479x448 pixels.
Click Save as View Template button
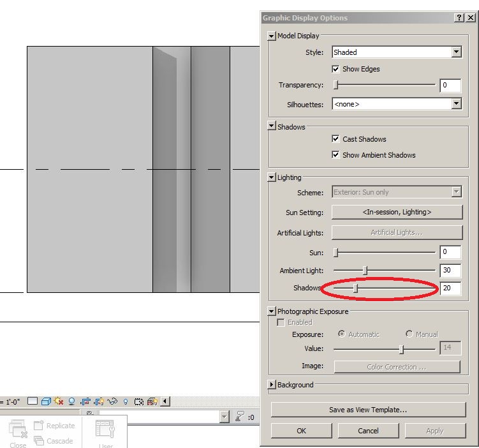[368, 410]
